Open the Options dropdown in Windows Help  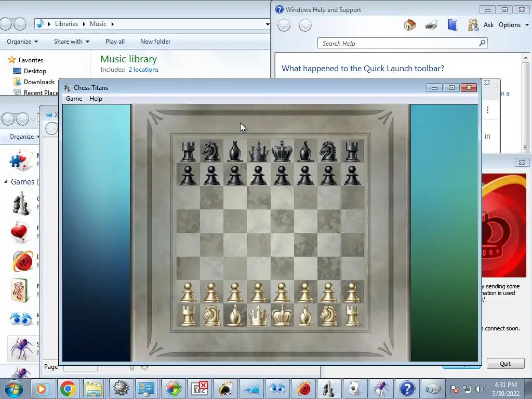[514, 25]
